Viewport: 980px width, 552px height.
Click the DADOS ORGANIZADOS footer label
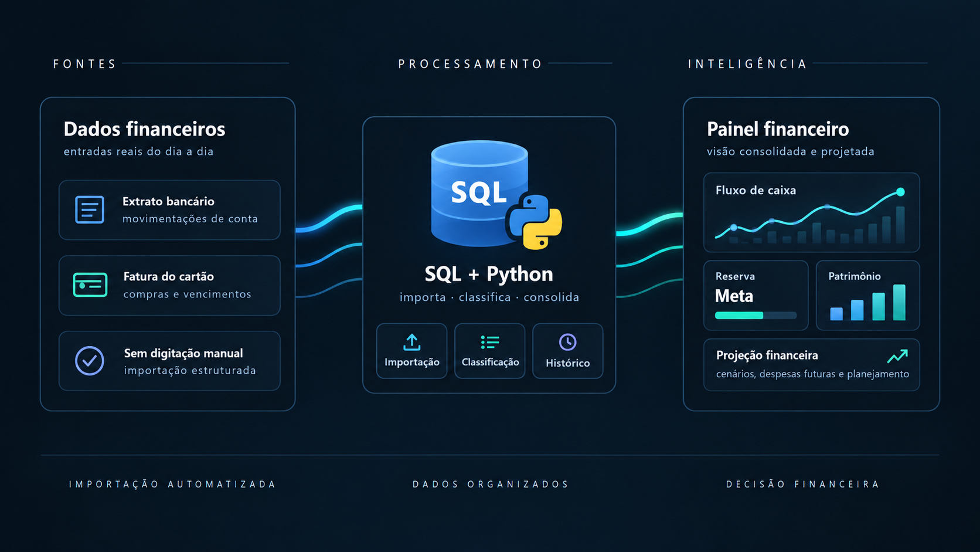[x=491, y=484]
